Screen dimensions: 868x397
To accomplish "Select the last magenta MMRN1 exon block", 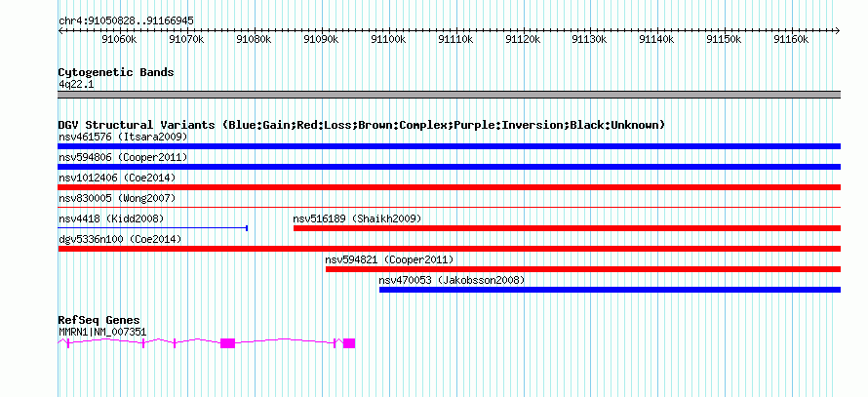I will point(349,343).
